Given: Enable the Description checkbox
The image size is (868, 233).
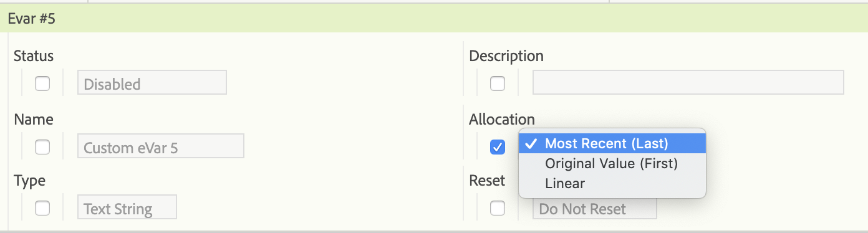Looking at the screenshot, I should tap(498, 83).
